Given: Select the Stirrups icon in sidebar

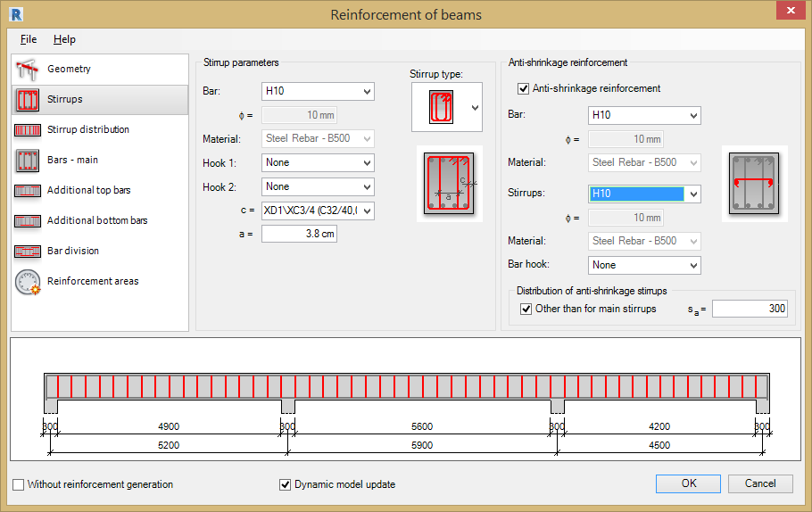Looking at the screenshot, I should [x=28, y=100].
